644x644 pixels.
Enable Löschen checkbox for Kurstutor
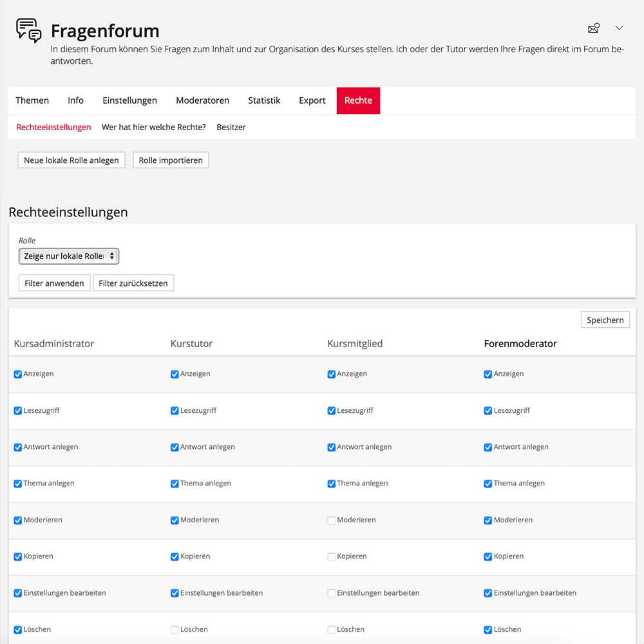click(175, 630)
